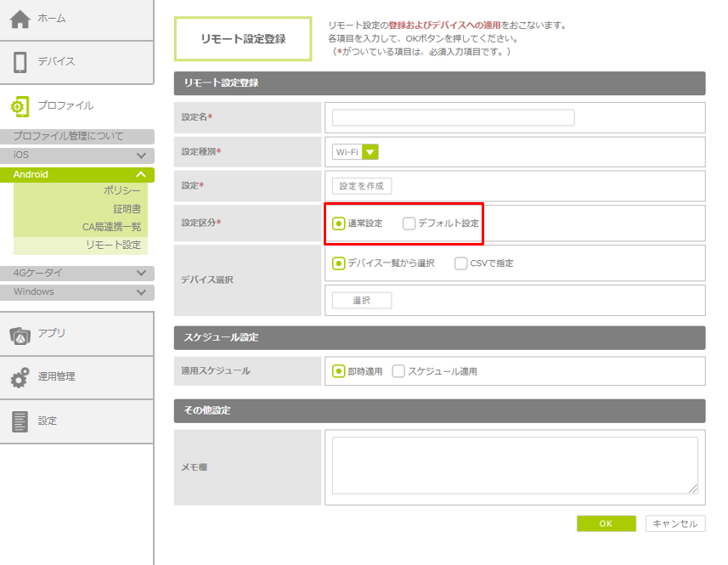This screenshot has width=728, height=565.
Task: Expand the iOS section in sidebar
Action: tap(141, 155)
